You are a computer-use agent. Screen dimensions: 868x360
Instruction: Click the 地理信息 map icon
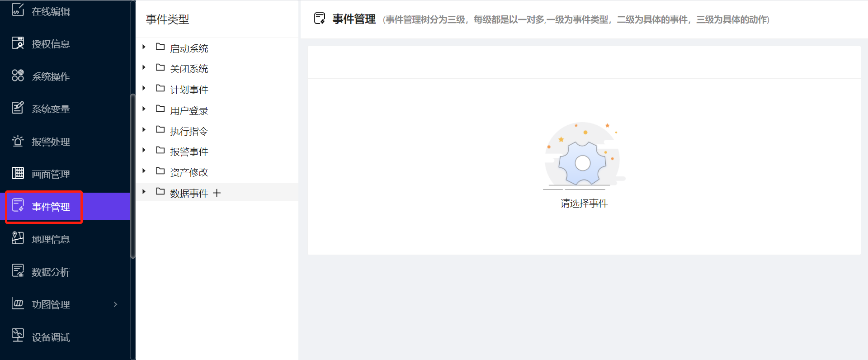18,238
